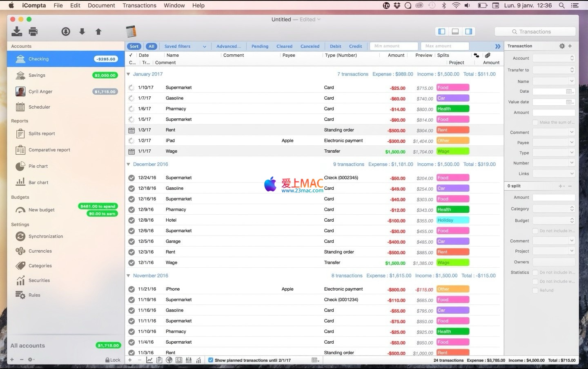Open Currencies settings
Image resolution: width=588 pixels, height=369 pixels.
[40, 251]
